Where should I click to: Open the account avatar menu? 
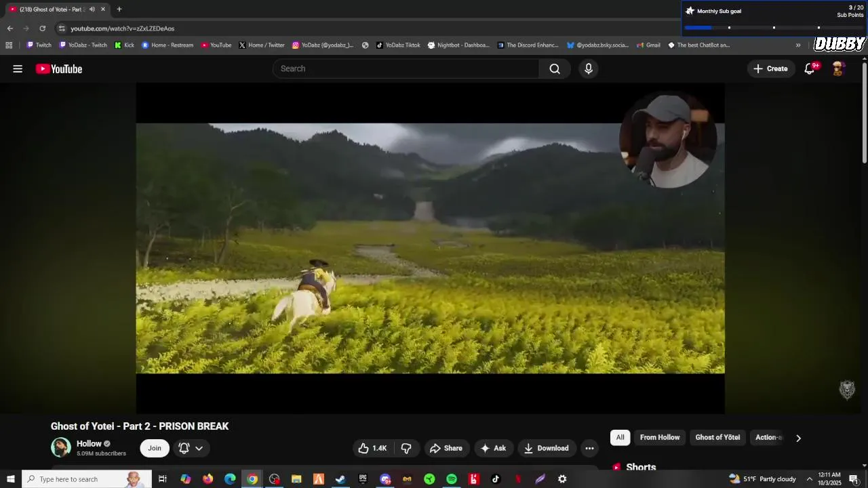[x=838, y=68]
